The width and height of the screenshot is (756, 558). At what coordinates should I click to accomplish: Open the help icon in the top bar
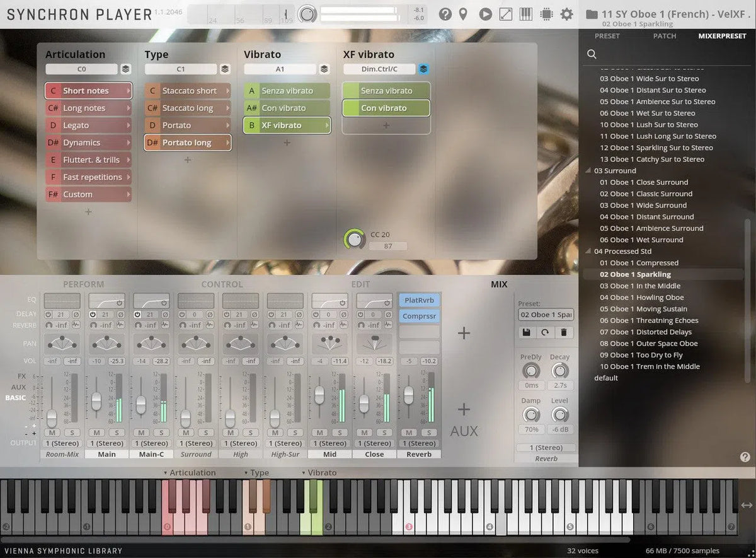point(444,13)
